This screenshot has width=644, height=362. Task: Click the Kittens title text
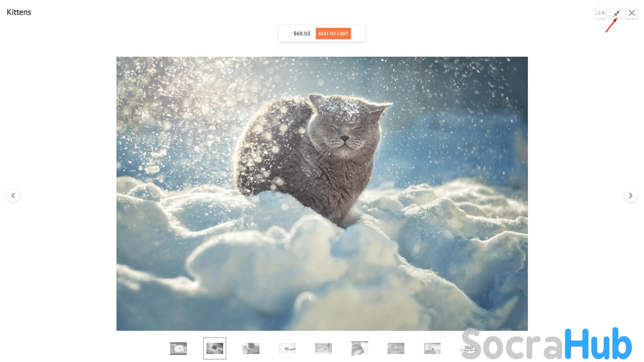click(19, 12)
